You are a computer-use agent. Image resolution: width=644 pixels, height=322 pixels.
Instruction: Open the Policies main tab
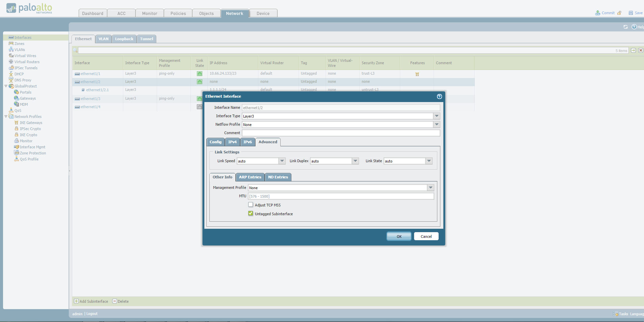pyautogui.click(x=178, y=14)
